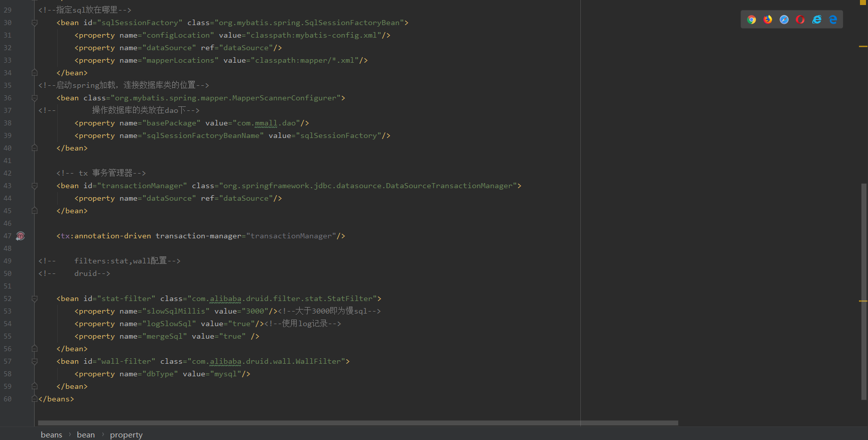Click line number 60 in the gutter

8,399
